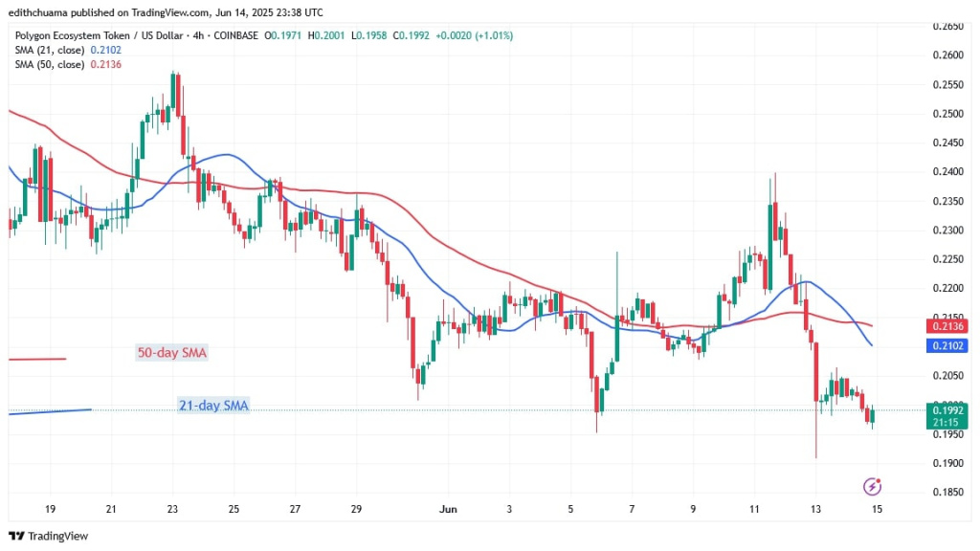Click the 'Jun' label on time axis
The height and width of the screenshot is (551, 980).
[449, 509]
